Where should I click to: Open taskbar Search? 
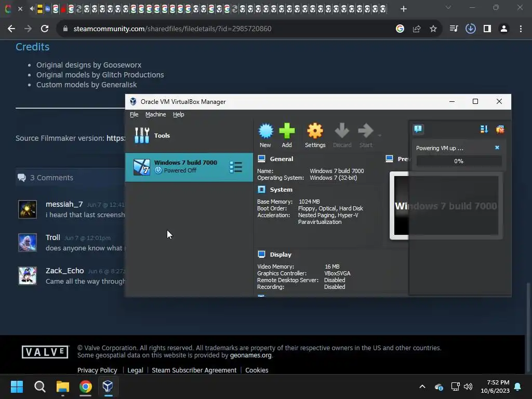pyautogui.click(x=39, y=387)
